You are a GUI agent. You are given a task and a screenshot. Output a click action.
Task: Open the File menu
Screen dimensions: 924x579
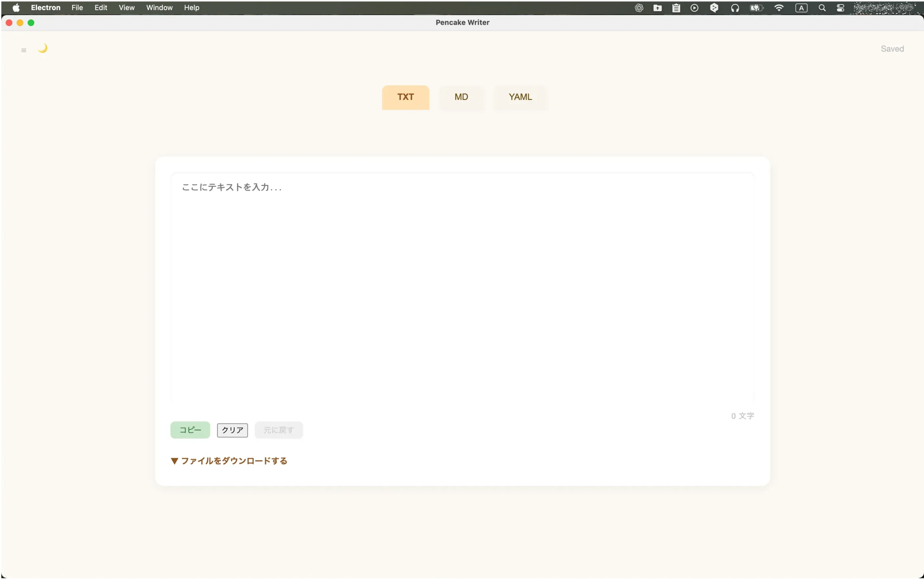(77, 8)
